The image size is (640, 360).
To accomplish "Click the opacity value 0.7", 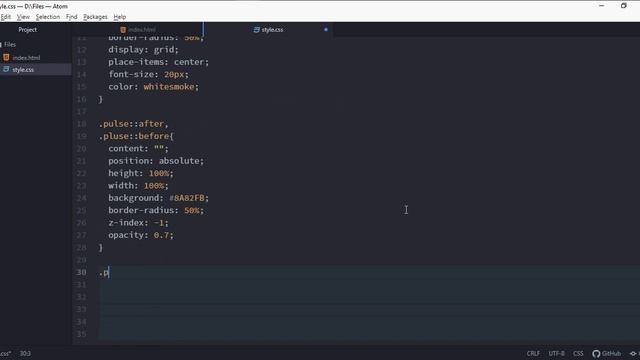I will coord(161,235).
